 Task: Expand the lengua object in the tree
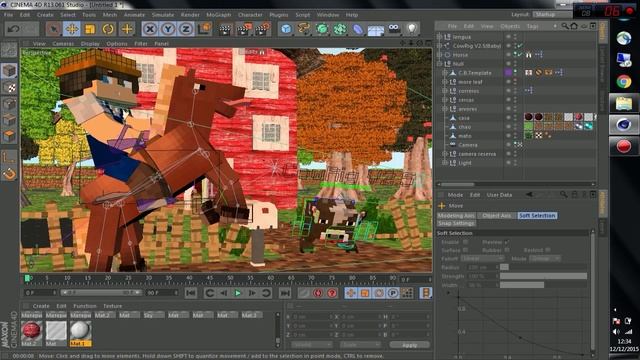coord(440,37)
